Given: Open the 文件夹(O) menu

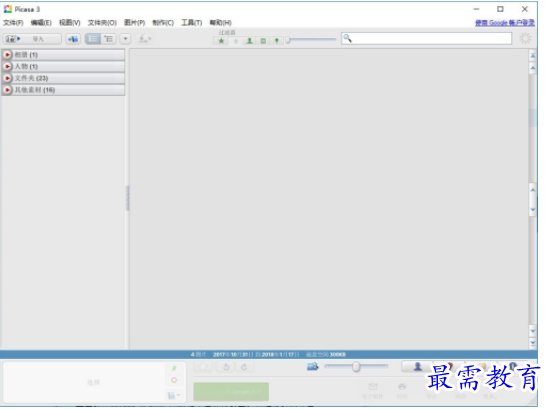Looking at the screenshot, I should [102, 23].
